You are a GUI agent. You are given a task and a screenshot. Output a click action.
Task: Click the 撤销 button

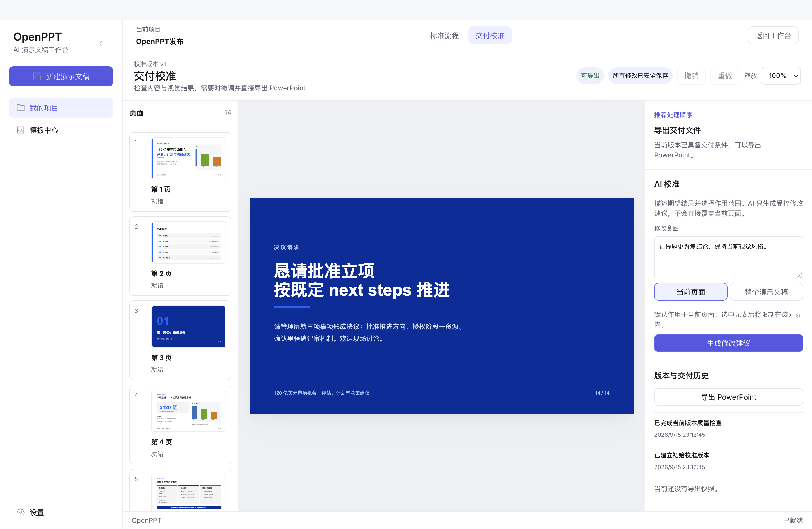(691, 76)
